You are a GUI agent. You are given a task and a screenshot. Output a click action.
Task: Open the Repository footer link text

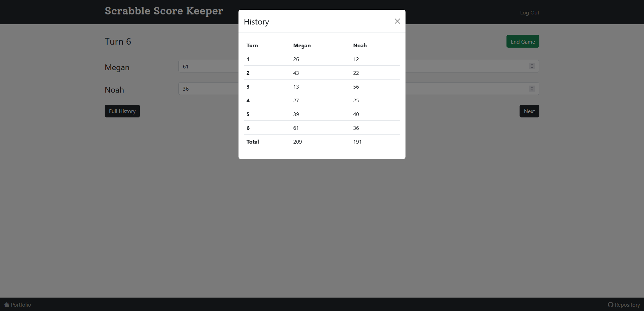(627, 305)
